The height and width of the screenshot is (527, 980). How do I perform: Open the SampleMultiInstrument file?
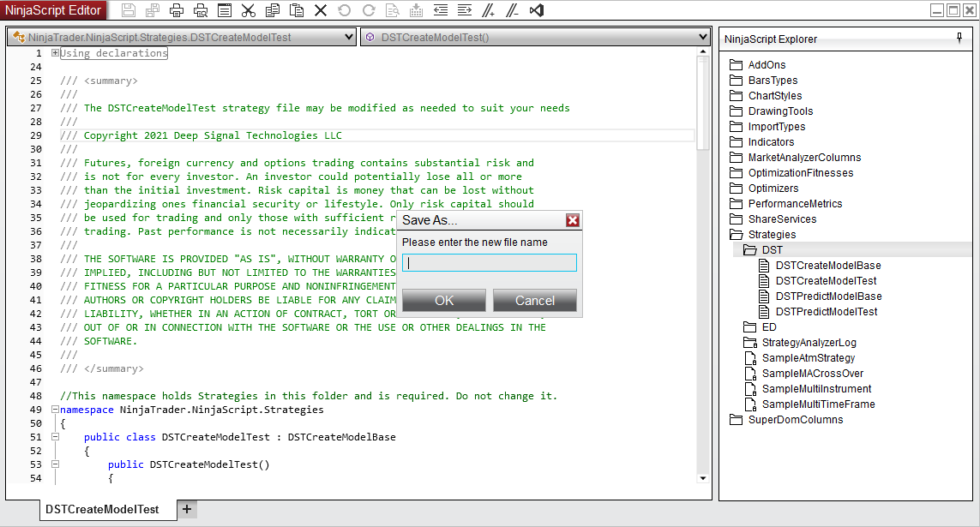click(x=808, y=388)
